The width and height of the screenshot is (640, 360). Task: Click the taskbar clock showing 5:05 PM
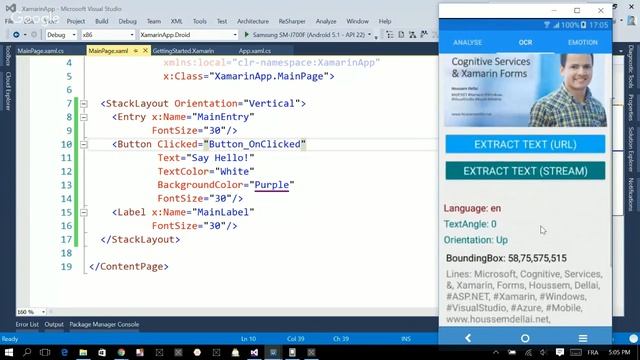(x=619, y=352)
